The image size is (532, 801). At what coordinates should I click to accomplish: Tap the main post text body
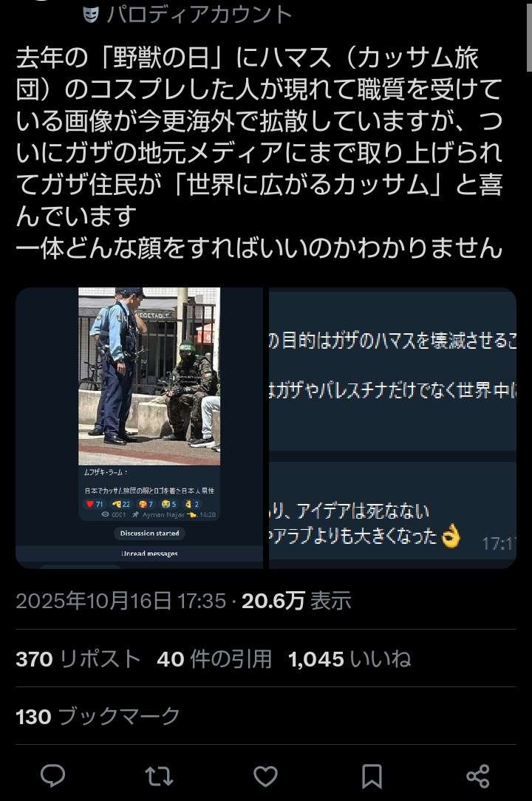tap(259, 153)
